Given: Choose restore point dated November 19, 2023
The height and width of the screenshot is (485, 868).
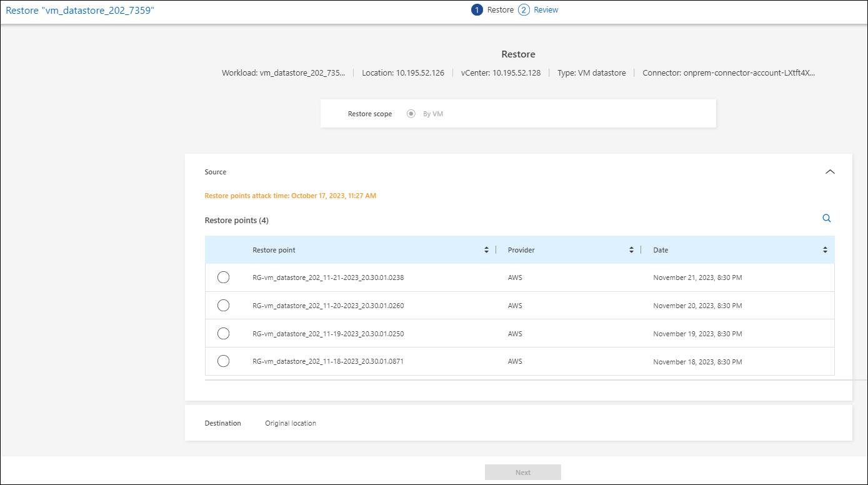Looking at the screenshot, I should point(223,334).
